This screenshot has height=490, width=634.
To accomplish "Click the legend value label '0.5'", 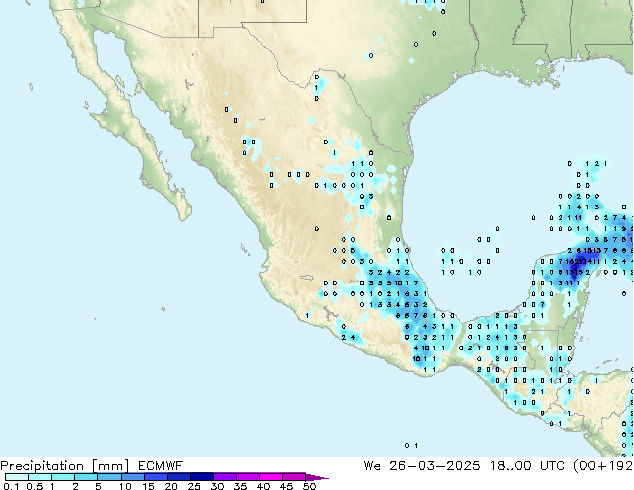I will (x=35, y=486).
